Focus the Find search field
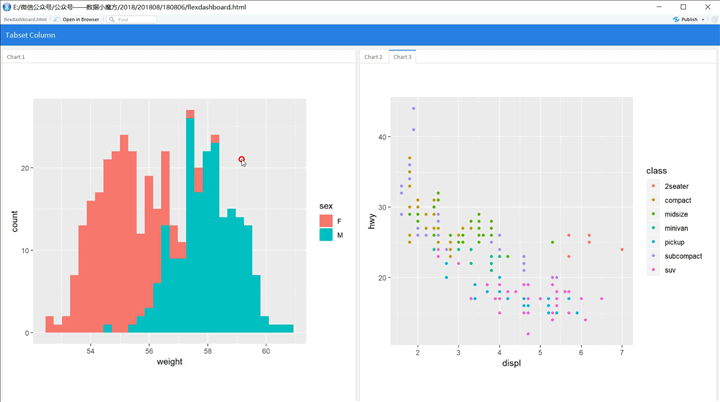This screenshot has width=720, height=402. pos(132,19)
